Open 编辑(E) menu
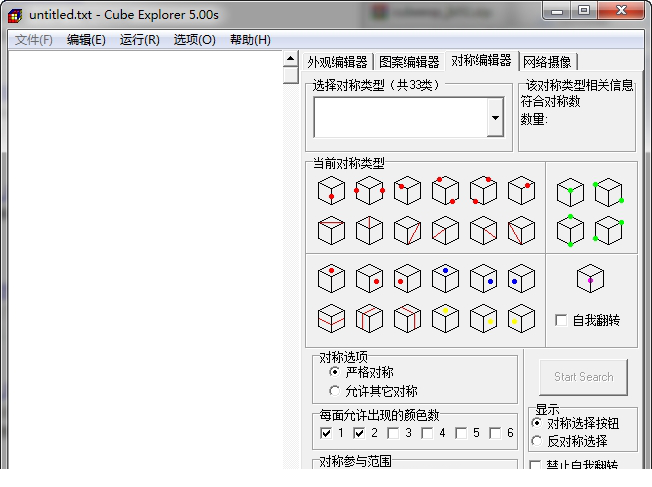Image resolution: width=652 pixels, height=487 pixels. [86, 40]
